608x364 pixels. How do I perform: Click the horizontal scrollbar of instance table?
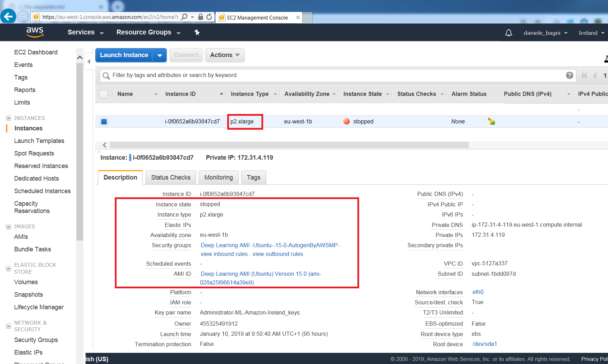pyautogui.click(x=289, y=145)
